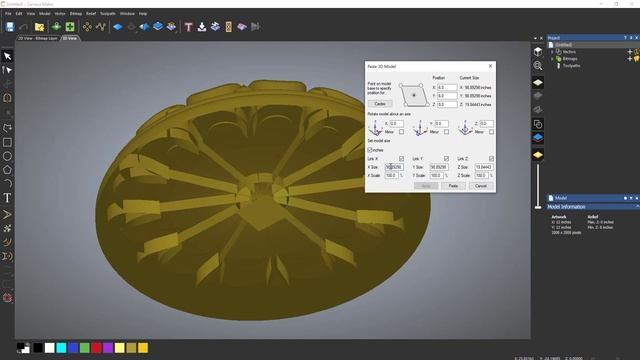Click the Cancel button in dialog
The width and height of the screenshot is (640, 360).
click(x=481, y=186)
